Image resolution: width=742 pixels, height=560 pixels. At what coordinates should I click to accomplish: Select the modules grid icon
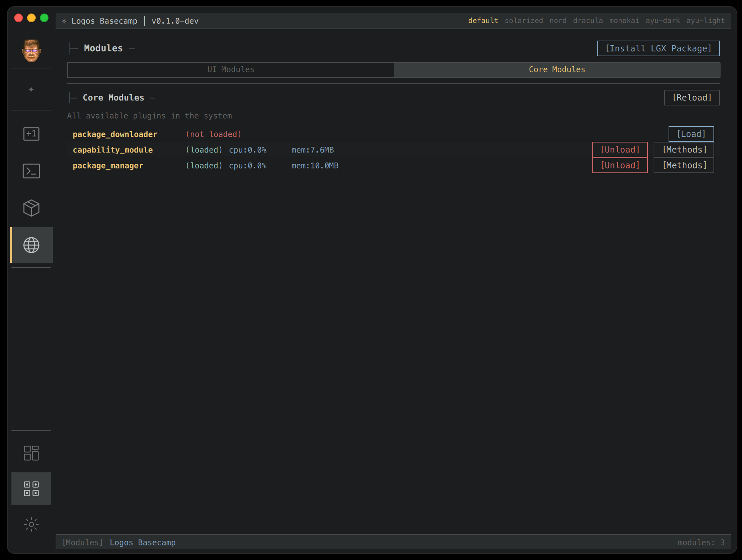pos(31,489)
